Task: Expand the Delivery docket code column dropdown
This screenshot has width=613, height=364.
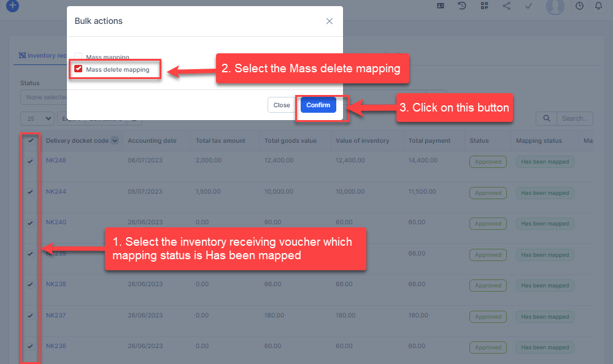Action: point(114,140)
